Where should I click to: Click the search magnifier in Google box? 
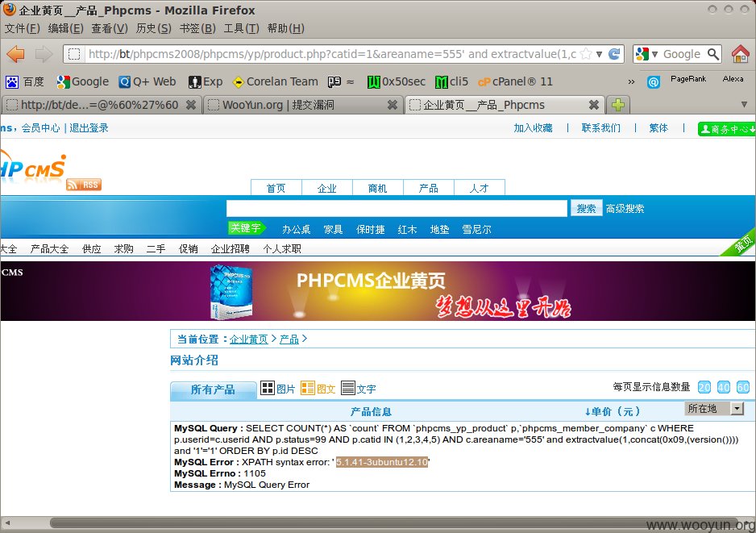click(713, 54)
